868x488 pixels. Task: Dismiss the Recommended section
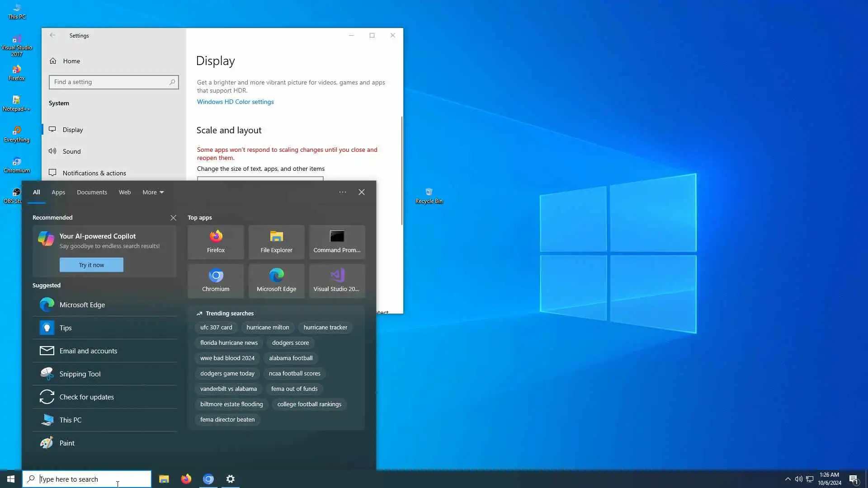click(173, 218)
